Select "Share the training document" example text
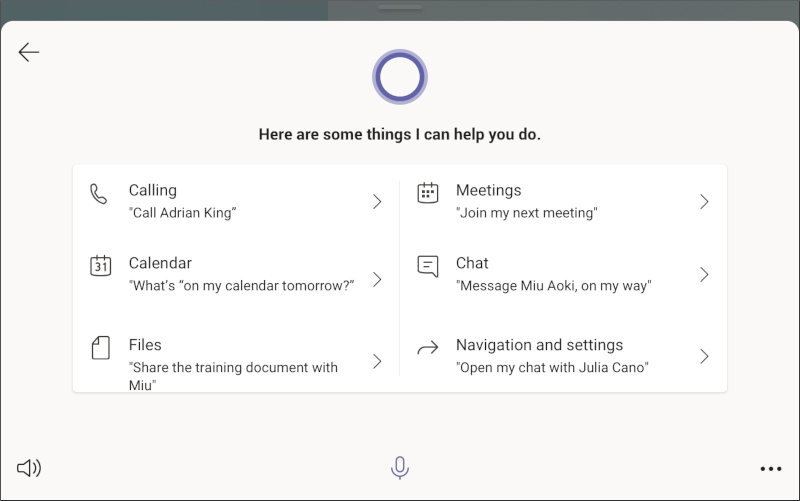 [x=233, y=376]
